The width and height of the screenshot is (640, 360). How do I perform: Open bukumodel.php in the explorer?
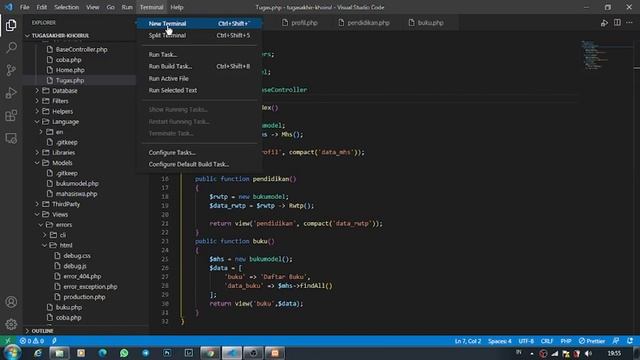(77, 184)
